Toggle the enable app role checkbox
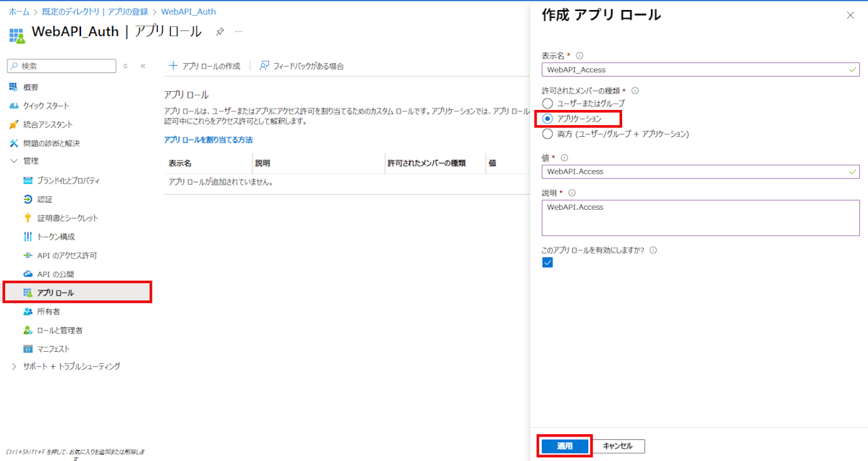 click(548, 263)
